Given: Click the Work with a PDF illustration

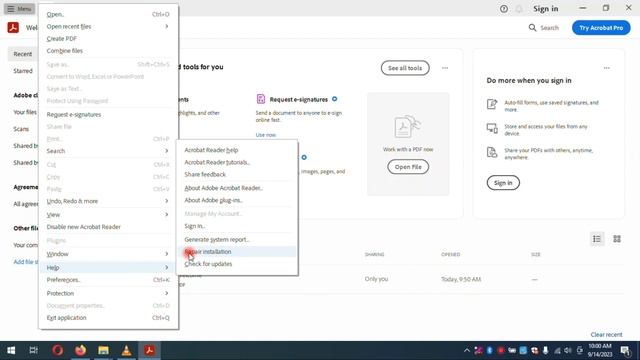Looking at the screenshot, I should coord(407,127).
